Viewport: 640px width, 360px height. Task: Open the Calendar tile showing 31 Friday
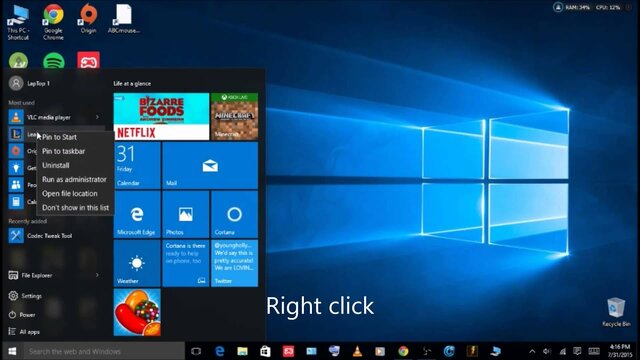pyautogui.click(x=137, y=165)
